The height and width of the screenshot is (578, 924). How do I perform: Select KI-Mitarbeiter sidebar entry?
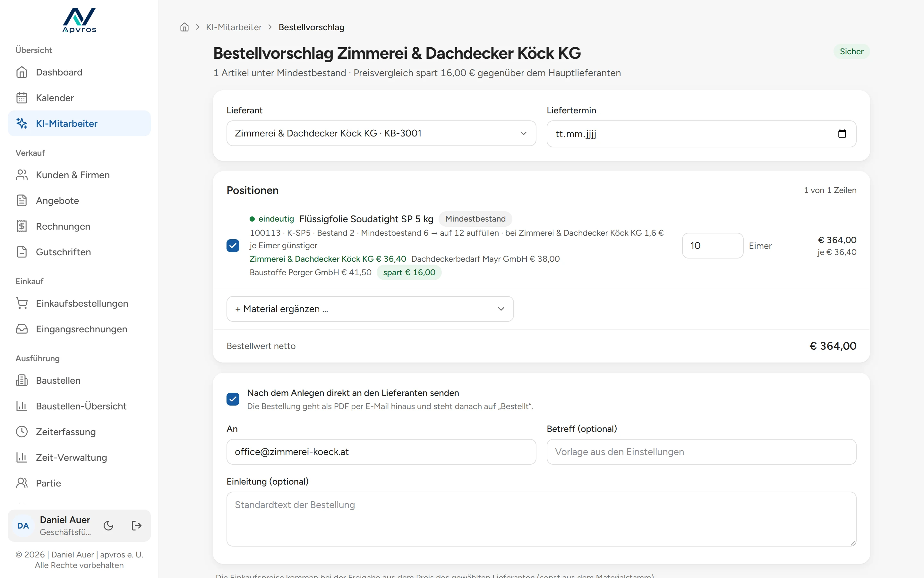tap(79, 124)
